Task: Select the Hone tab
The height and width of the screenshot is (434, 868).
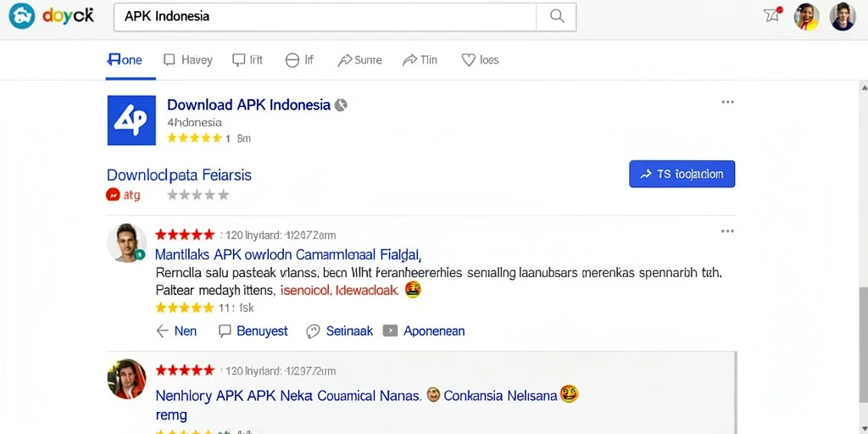Action: click(x=124, y=60)
